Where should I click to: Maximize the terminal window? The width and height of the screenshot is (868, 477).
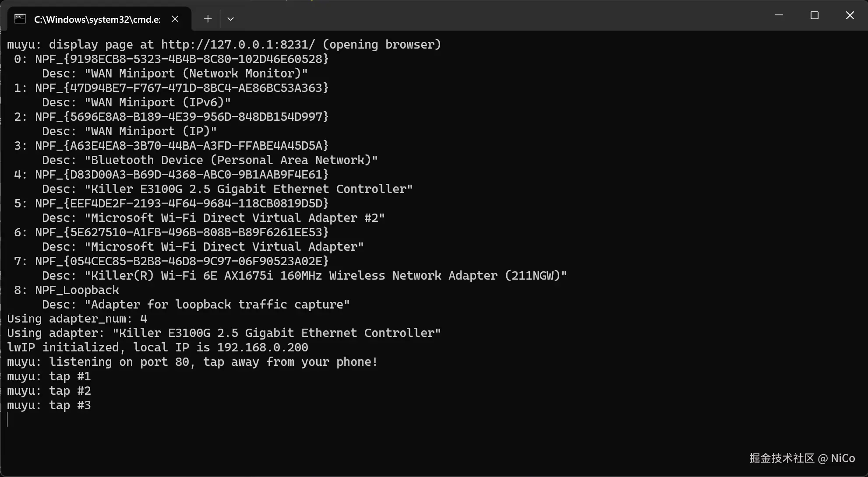click(815, 15)
